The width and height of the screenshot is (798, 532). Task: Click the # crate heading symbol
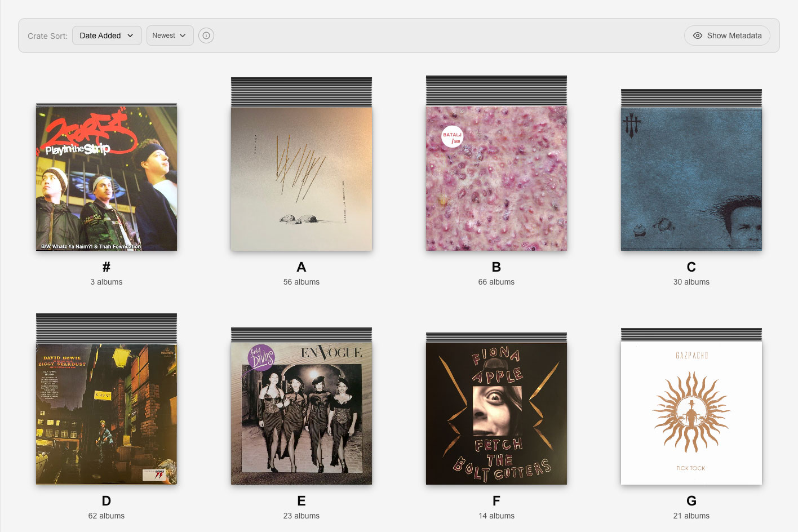tap(107, 267)
